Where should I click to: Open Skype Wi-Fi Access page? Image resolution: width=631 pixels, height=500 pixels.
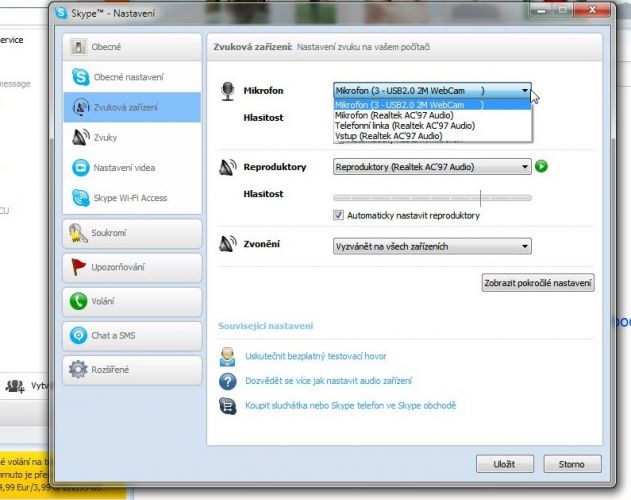(x=132, y=198)
